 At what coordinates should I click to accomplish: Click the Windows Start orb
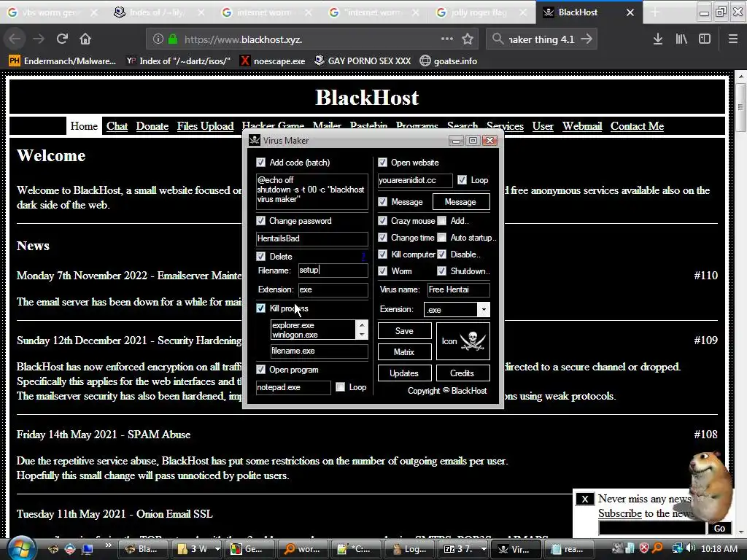coord(20,548)
